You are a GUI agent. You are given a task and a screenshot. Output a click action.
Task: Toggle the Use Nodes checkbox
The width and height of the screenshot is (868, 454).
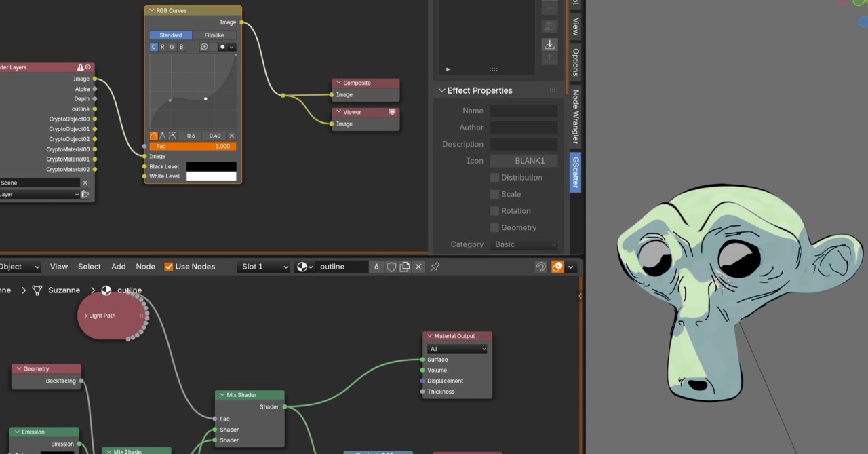click(169, 267)
